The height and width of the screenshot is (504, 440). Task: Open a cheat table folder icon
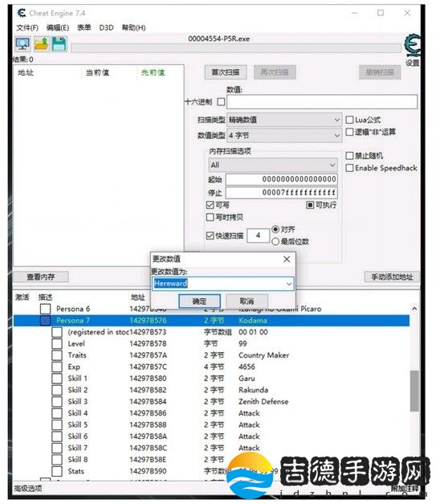click(41, 43)
